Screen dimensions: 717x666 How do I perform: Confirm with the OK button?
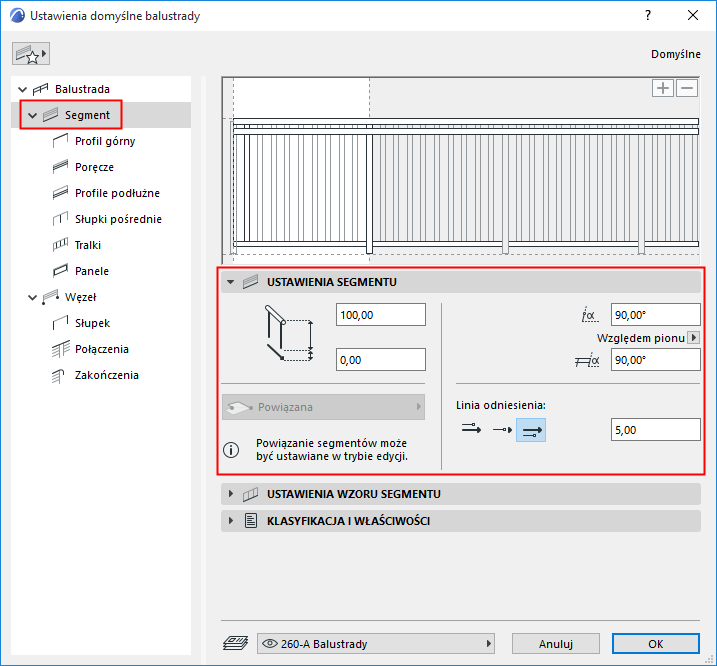[x=656, y=644]
